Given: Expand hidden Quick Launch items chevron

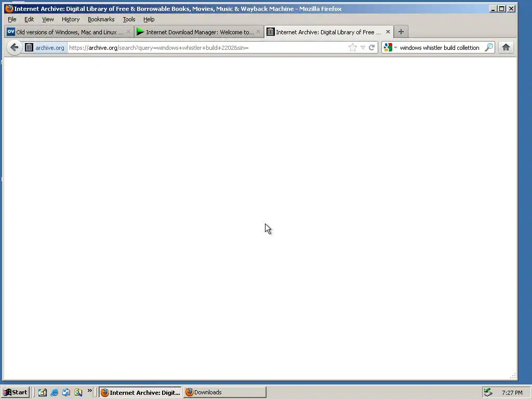Looking at the screenshot, I should [89, 391].
